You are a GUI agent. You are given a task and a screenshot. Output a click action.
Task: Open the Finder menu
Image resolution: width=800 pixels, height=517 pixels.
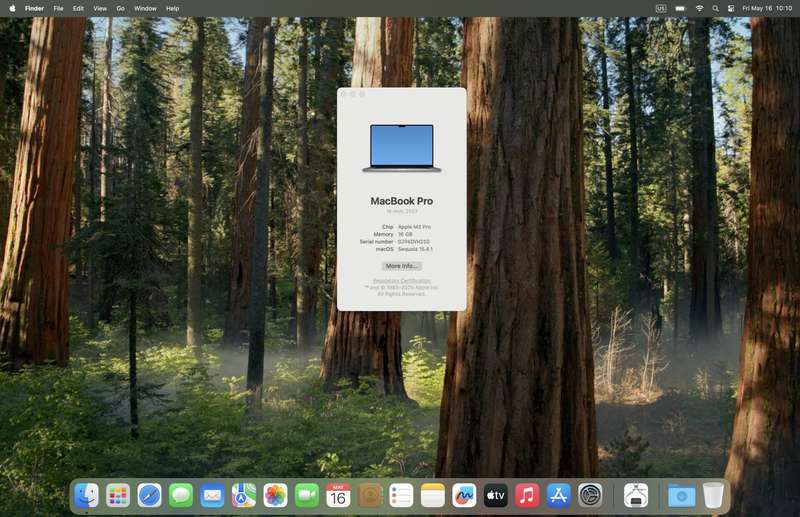(x=35, y=8)
